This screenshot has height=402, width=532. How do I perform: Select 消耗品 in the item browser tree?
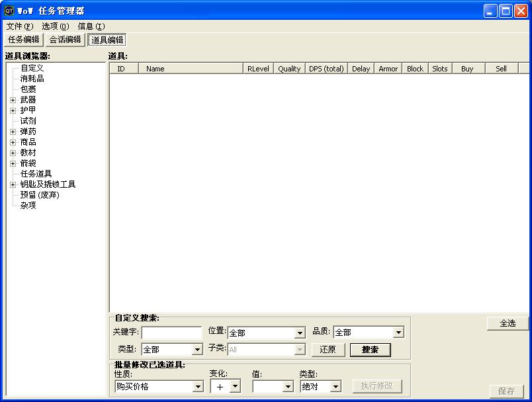[x=32, y=79]
